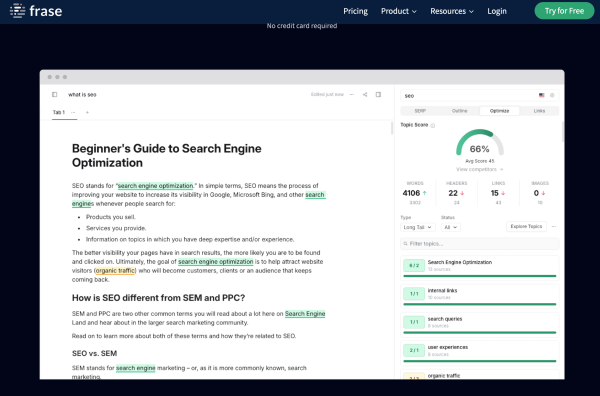This screenshot has height=396, width=600.
Task: Toggle the right panel layout icon
Action: pos(378,95)
